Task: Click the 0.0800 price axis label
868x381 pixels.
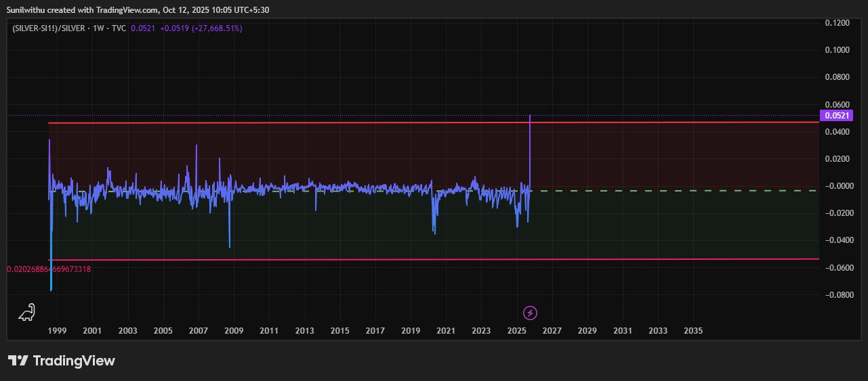Action: [838, 76]
